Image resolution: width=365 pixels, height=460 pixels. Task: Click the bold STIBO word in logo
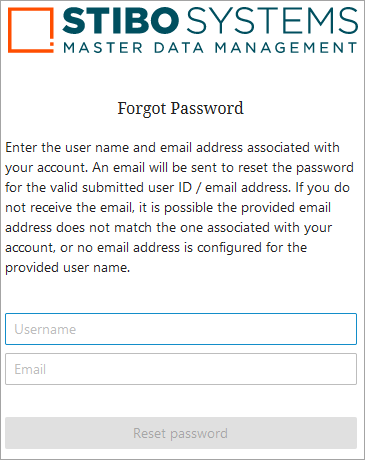click(x=121, y=21)
